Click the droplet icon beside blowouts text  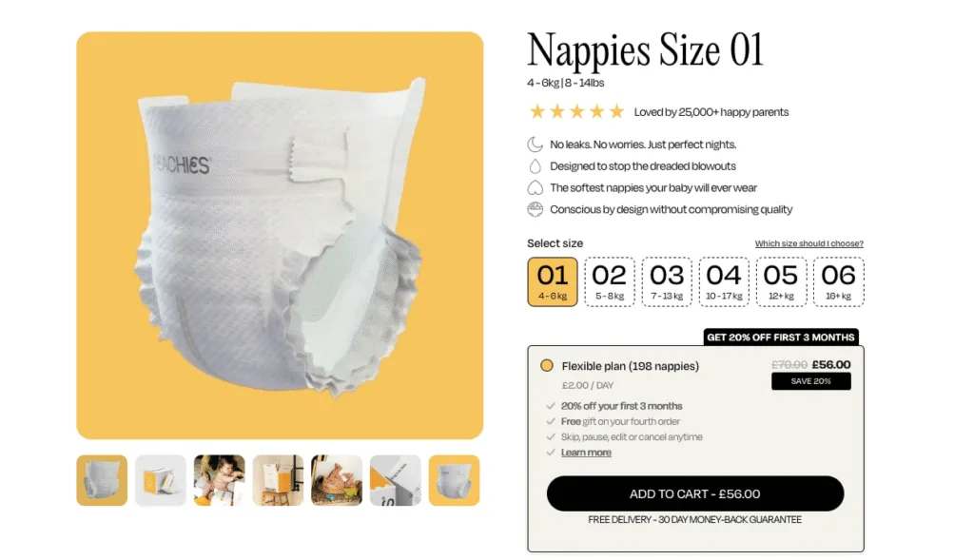pos(535,166)
